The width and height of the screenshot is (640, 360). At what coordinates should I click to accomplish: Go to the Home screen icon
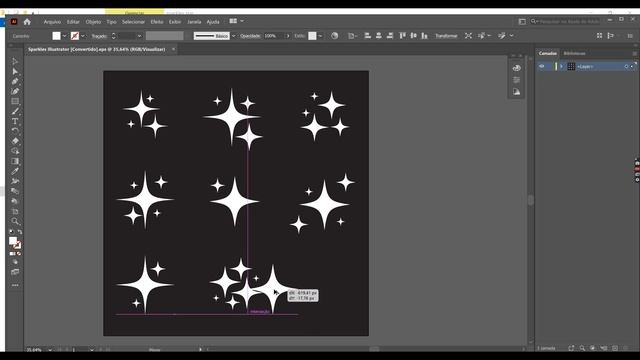coord(27,22)
